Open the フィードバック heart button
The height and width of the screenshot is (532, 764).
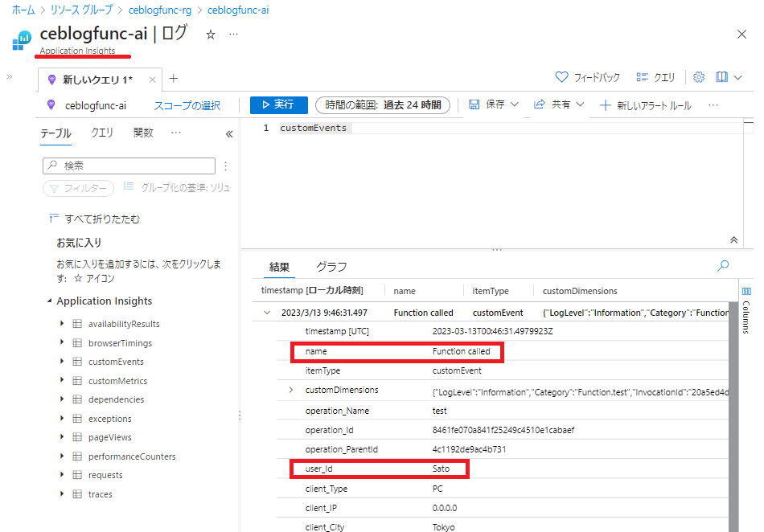[588, 77]
